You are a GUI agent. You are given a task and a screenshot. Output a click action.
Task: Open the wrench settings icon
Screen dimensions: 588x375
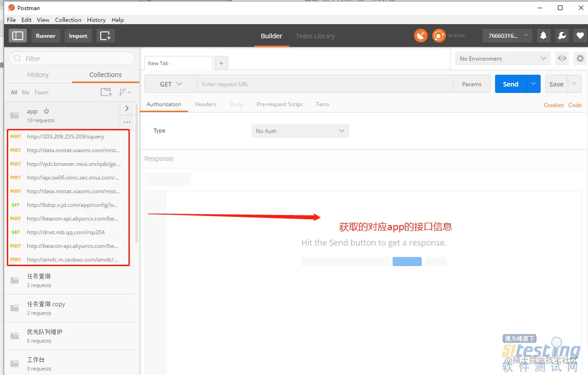pos(562,36)
